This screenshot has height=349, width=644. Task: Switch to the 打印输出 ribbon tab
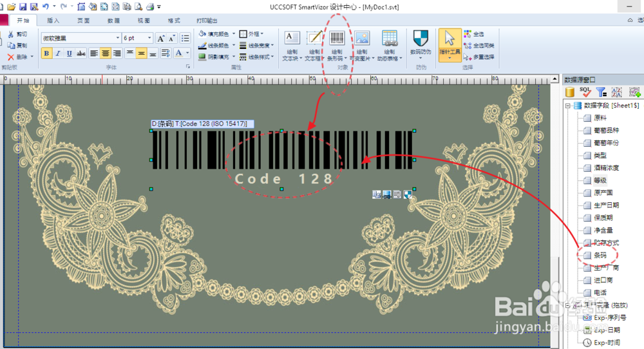207,21
